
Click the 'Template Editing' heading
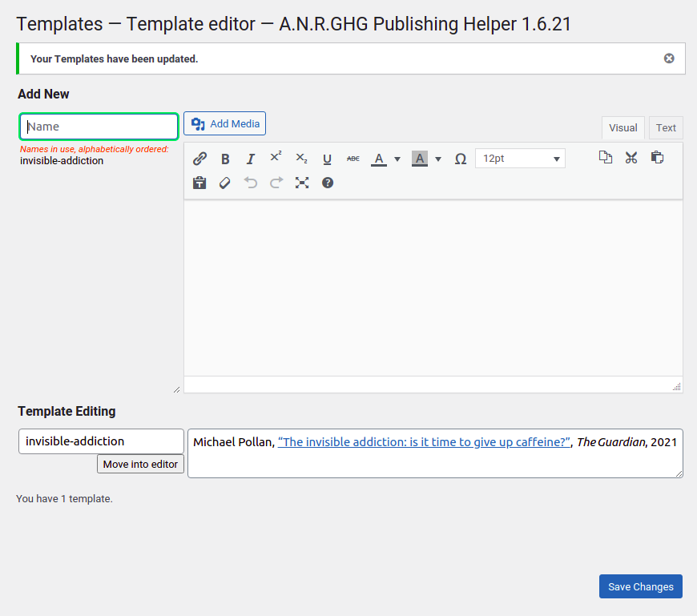[x=66, y=412]
